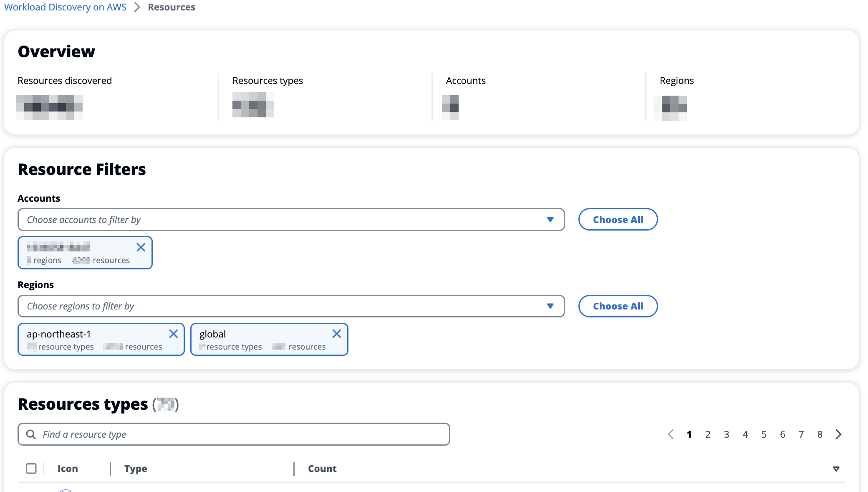Choose all regions
This screenshot has height=492, width=868.
tap(618, 306)
